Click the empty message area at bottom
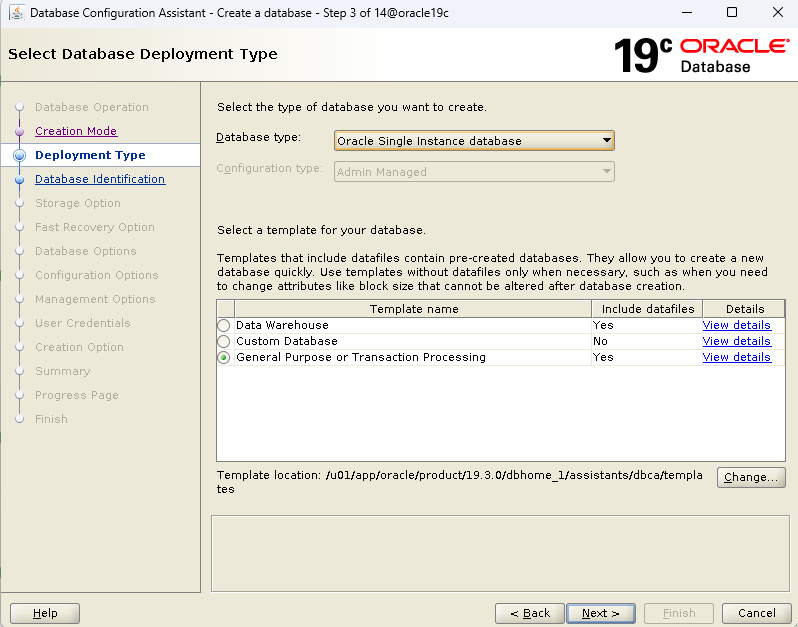The width and height of the screenshot is (798, 627). [x=500, y=554]
